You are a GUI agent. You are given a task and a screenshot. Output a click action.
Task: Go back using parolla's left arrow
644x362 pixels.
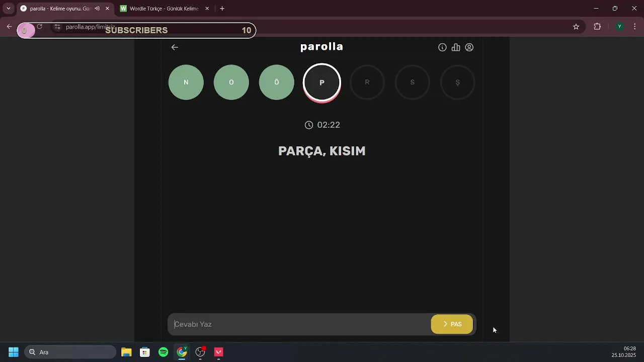175,47
